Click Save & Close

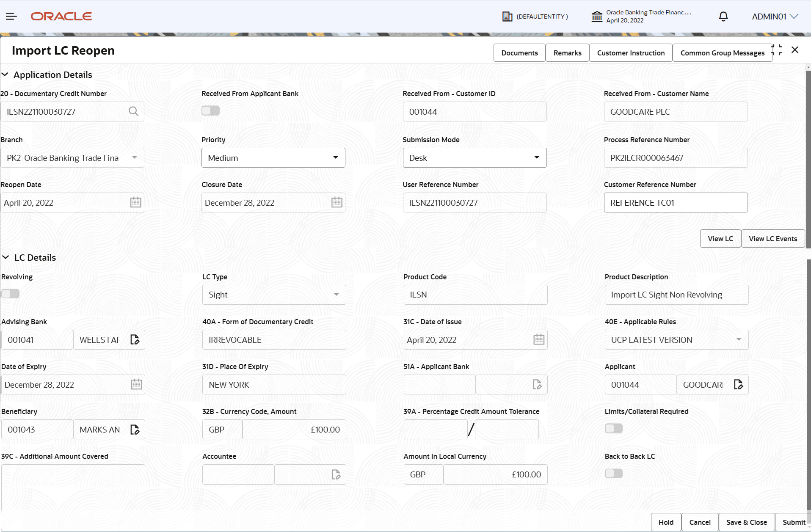tap(746, 522)
